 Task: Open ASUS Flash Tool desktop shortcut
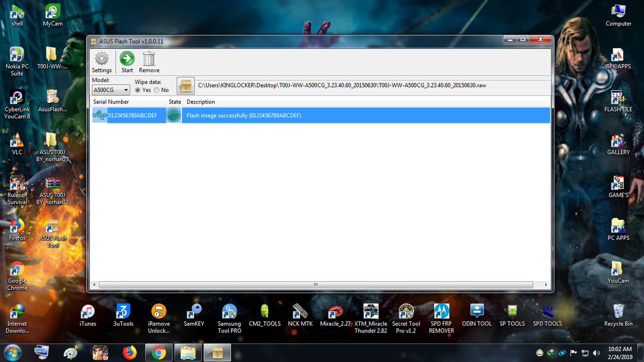coord(52,233)
